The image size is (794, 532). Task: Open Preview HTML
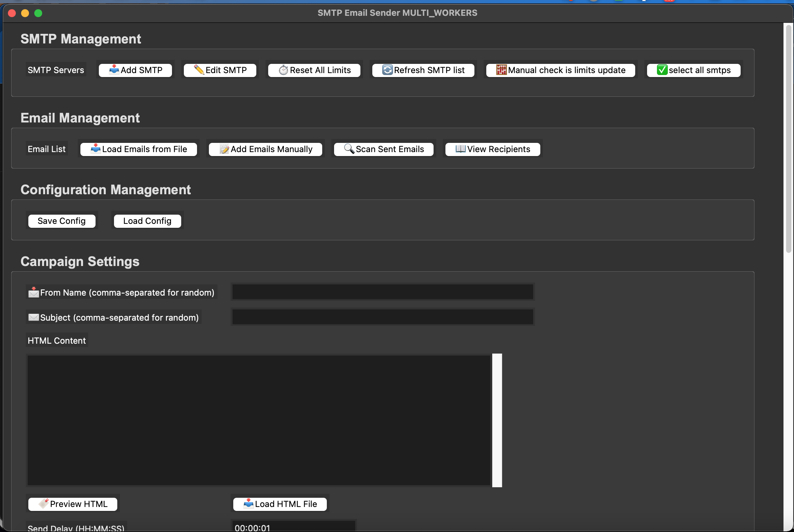click(72, 504)
